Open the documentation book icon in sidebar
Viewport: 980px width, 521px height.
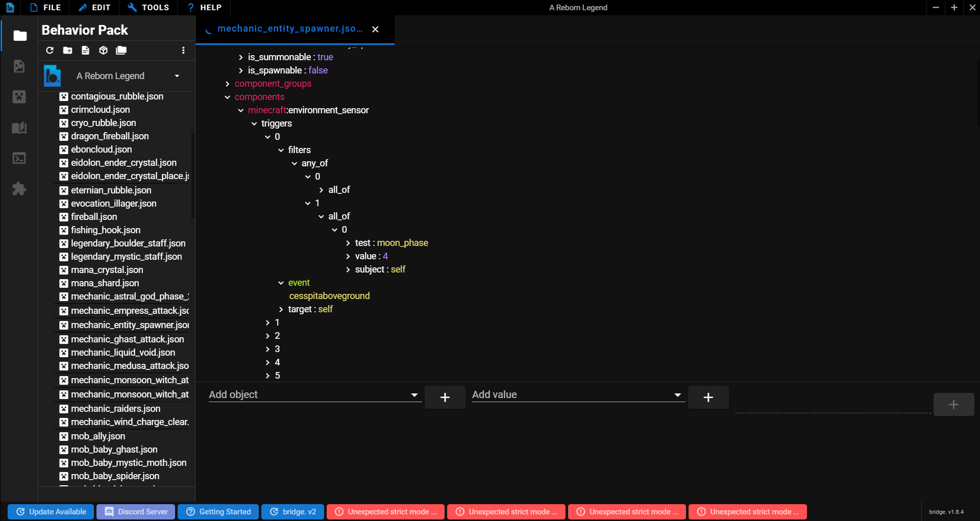click(x=19, y=128)
